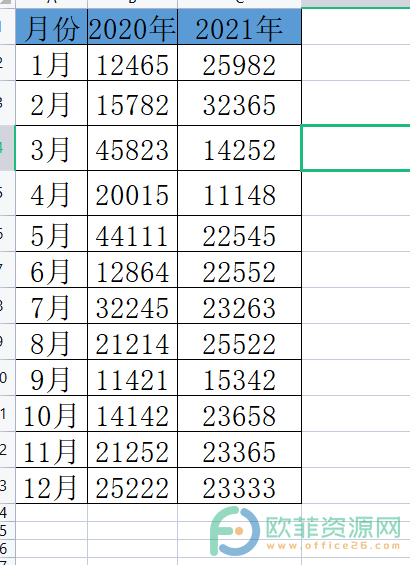Select the cell with value 22545
Viewport: 410px width, 565px height.
coord(240,233)
